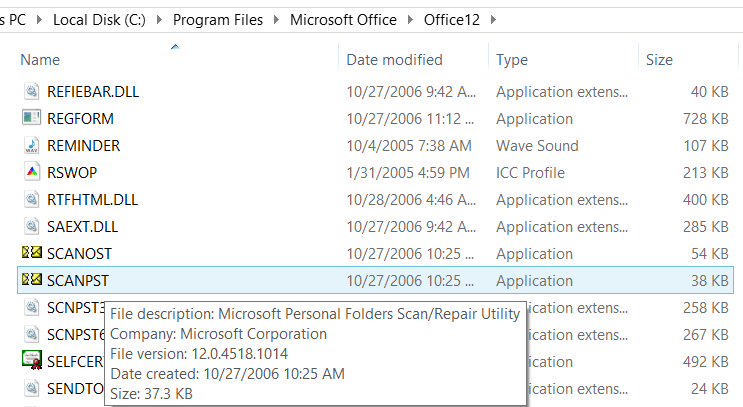
Task: Click the 54 KB size value
Action: pos(709,253)
